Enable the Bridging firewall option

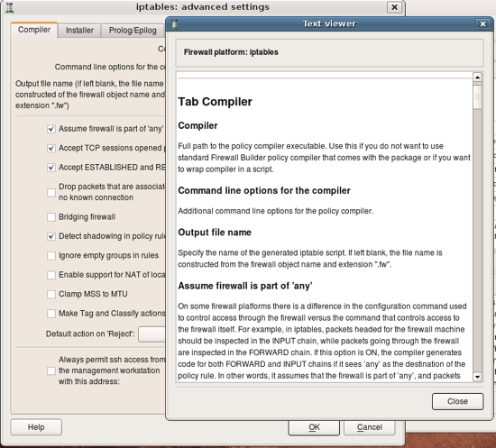pos(51,217)
